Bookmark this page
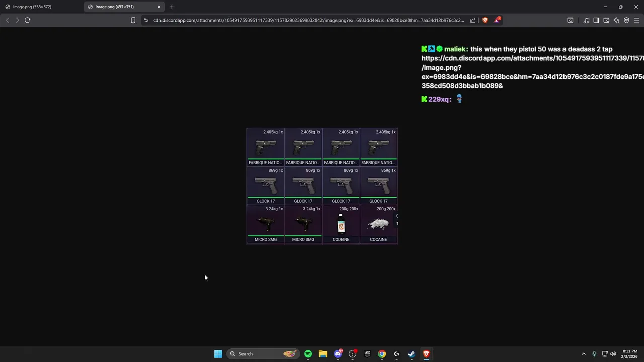This screenshot has height=362, width=644. click(133, 20)
